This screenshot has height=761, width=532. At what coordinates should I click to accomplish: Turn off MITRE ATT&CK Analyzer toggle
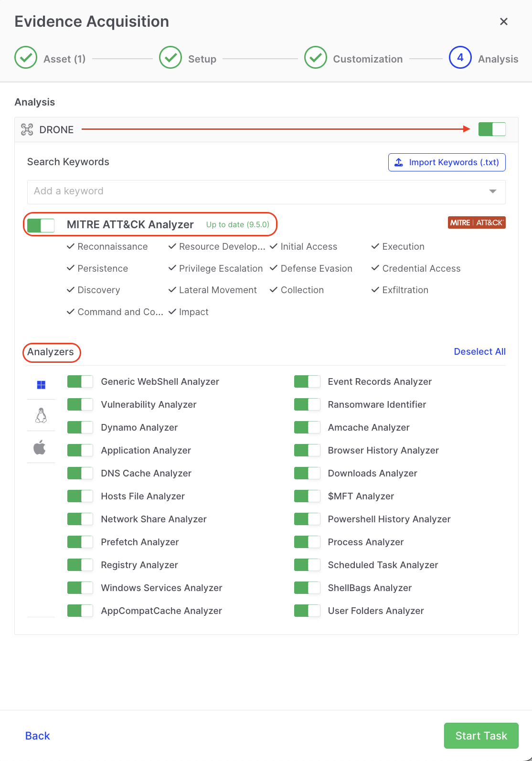pyautogui.click(x=41, y=225)
